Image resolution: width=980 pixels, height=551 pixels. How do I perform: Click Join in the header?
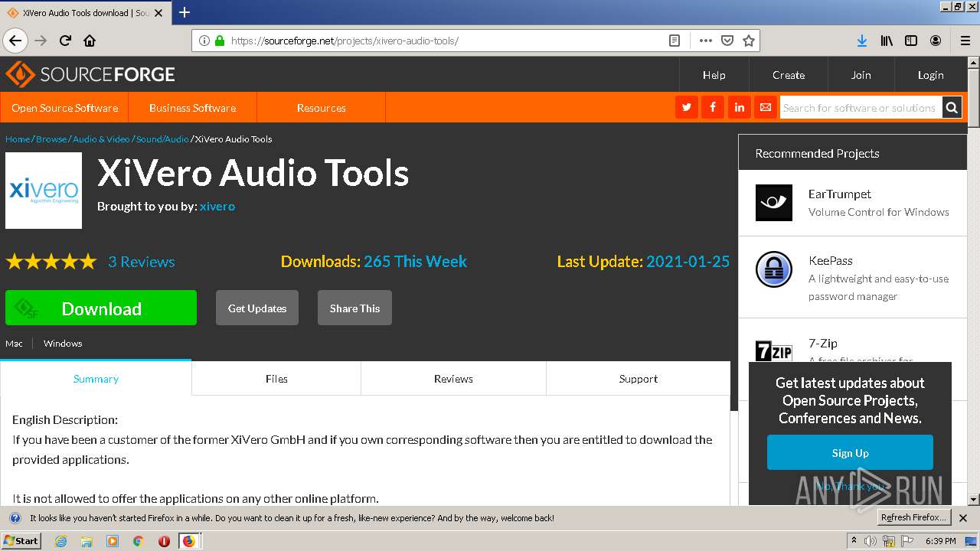coord(861,75)
